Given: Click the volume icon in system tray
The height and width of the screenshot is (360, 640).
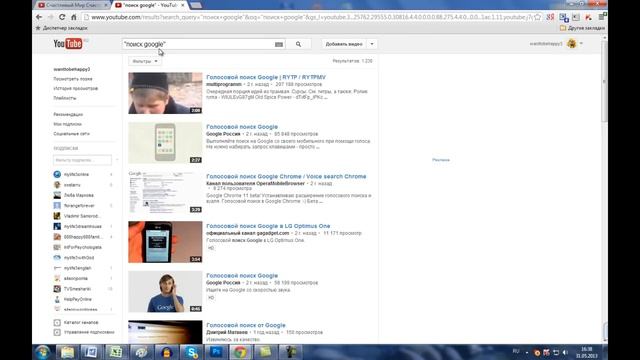Looking at the screenshot, I should tap(565, 352).
